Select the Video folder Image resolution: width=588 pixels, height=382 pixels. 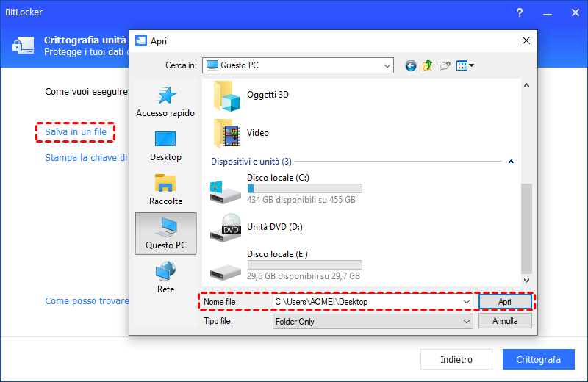click(x=241, y=134)
